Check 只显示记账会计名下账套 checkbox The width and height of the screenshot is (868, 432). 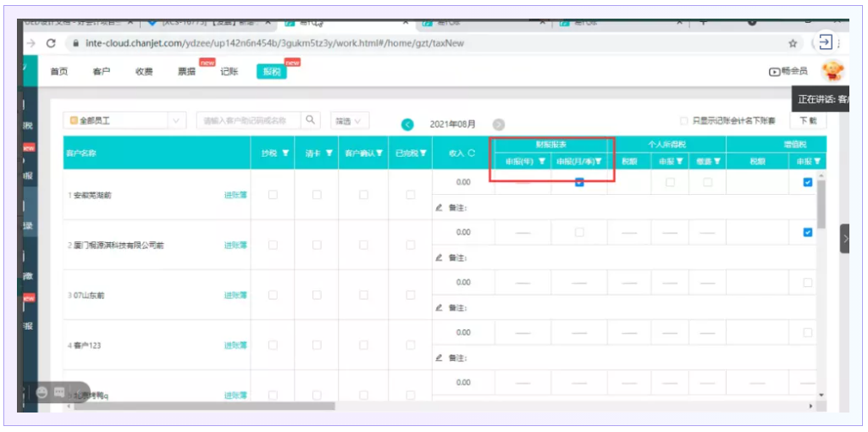[x=684, y=121]
